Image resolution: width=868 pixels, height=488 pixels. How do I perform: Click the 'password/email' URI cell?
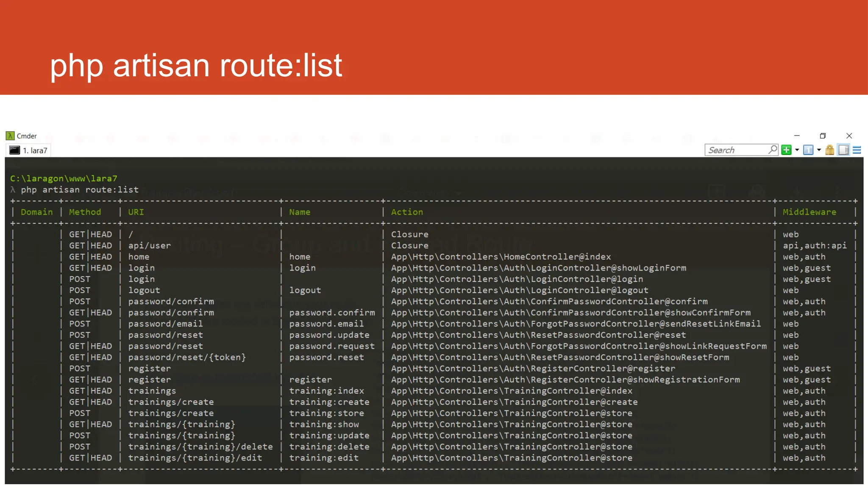(165, 324)
